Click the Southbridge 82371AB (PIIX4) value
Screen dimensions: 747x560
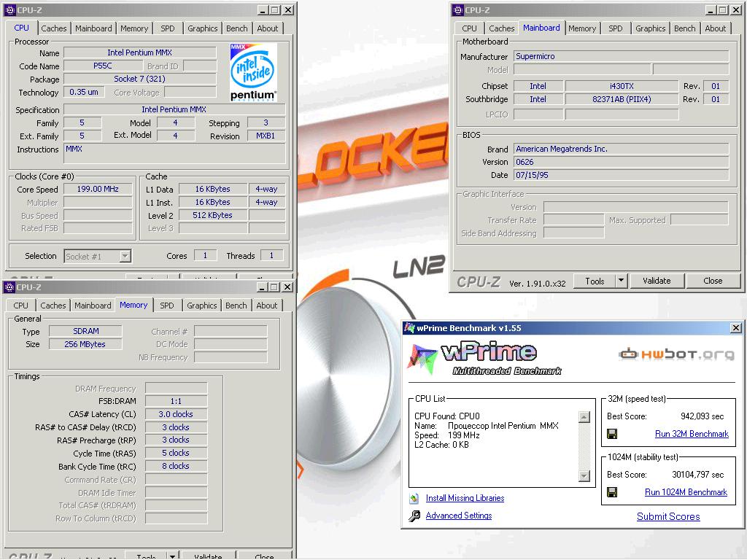coord(622,99)
